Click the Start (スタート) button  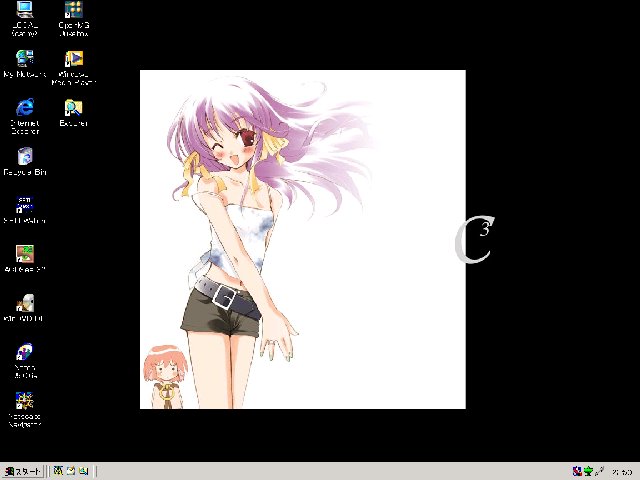pos(23,471)
